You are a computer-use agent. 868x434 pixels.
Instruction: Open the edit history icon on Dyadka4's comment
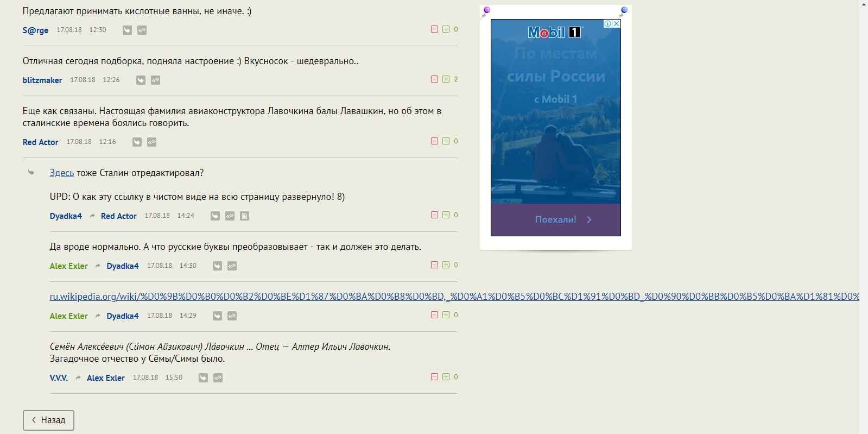click(244, 216)
